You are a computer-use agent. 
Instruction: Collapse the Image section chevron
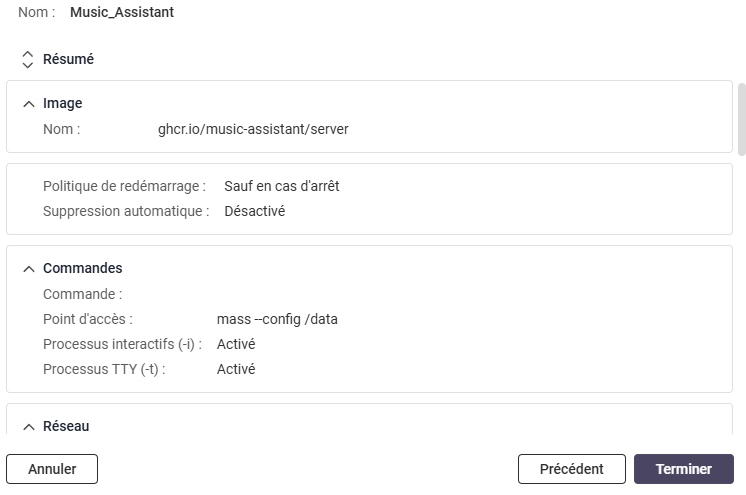pos(28,104)
